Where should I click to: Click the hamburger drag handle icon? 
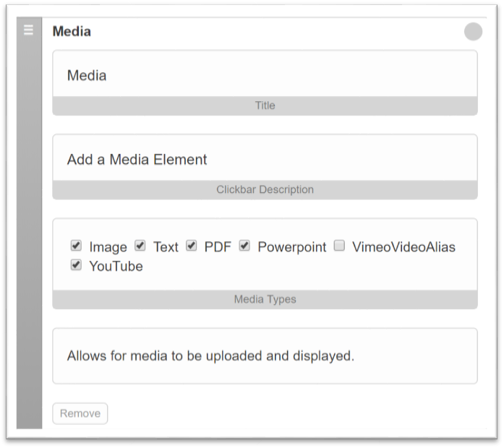tap(29, 30)
